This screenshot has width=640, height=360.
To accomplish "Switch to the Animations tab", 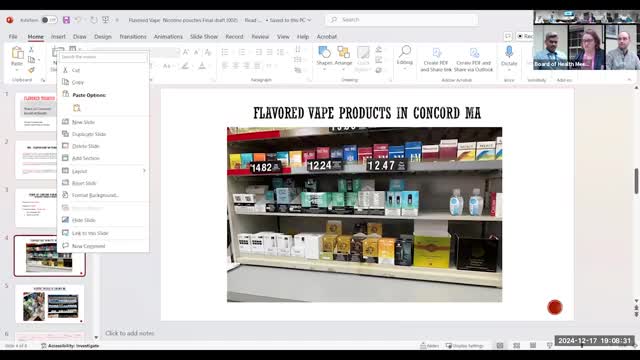I will [168, 37].
